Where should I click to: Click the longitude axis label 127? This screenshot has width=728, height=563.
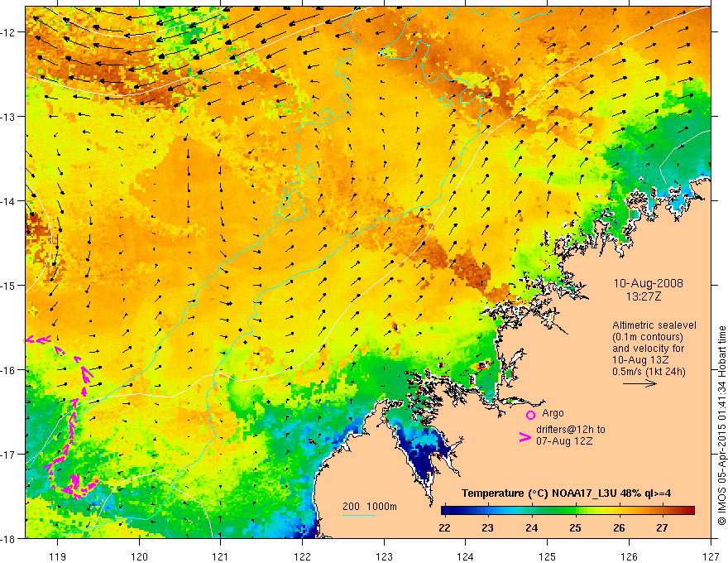tap(711, 556)
